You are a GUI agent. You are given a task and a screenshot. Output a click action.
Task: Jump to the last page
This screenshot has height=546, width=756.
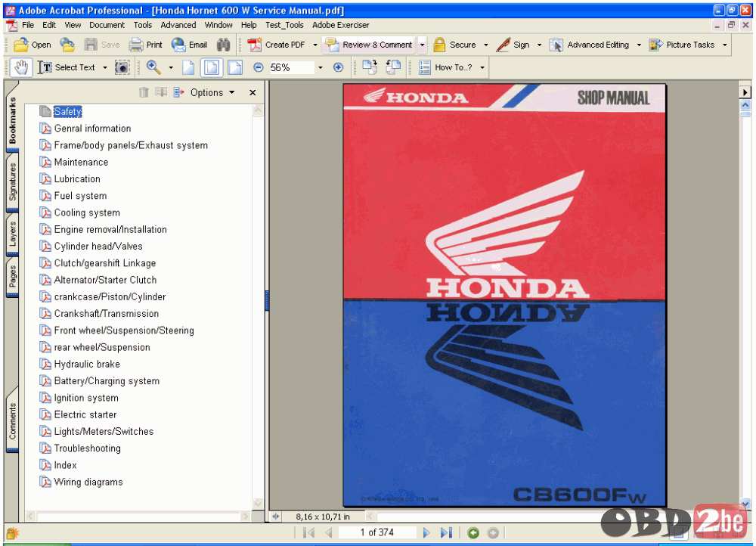click(447, 532)
